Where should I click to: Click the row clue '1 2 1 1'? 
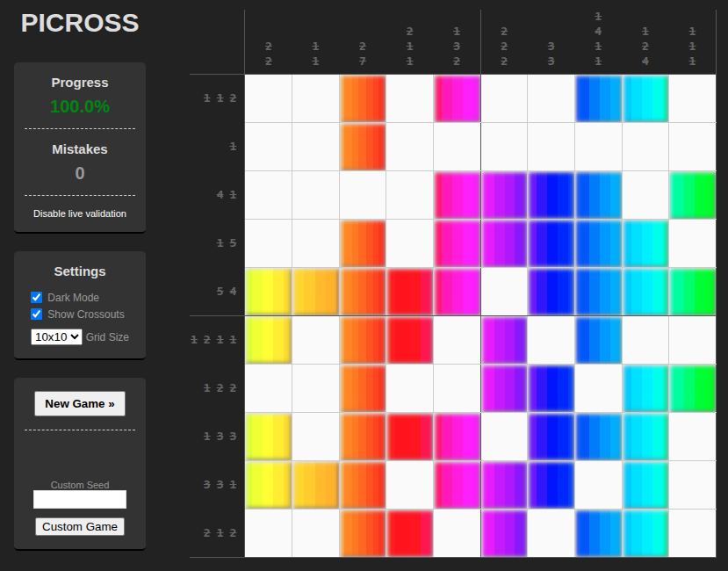tap(213, 340)
